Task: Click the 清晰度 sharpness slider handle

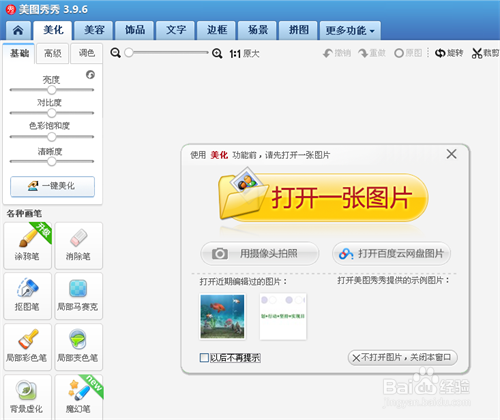Action: pos(52,162)
